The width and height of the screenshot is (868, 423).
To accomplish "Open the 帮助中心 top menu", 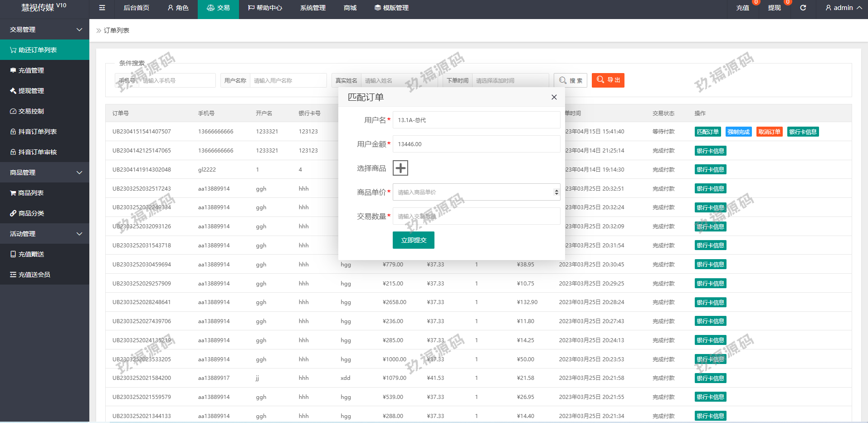I will pyautogui.click(x=265, y=8).
